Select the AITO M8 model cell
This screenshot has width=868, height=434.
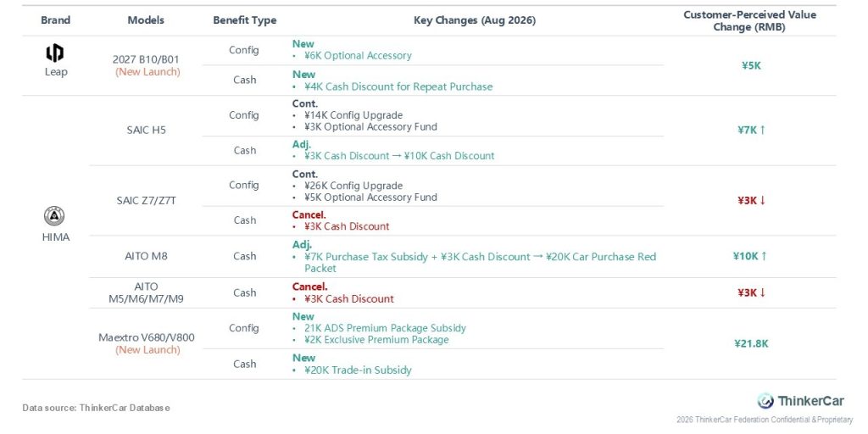coord(146,256)
